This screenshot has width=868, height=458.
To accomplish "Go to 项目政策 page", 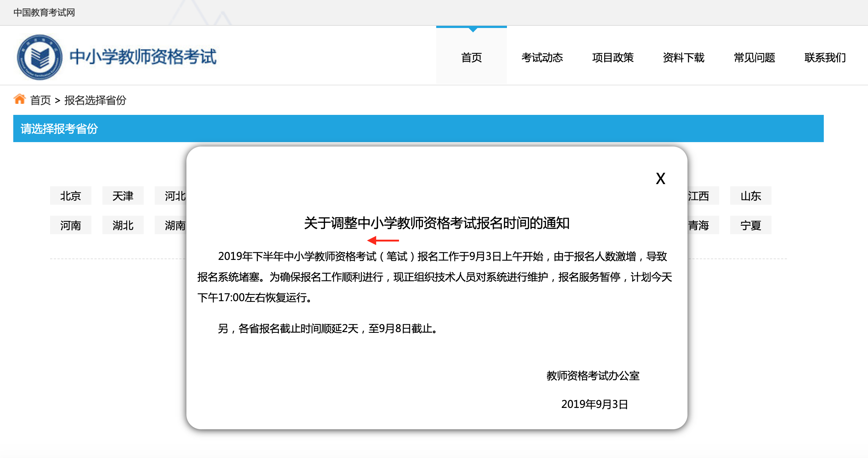I will pyautogui.click(x=613, y=57).
